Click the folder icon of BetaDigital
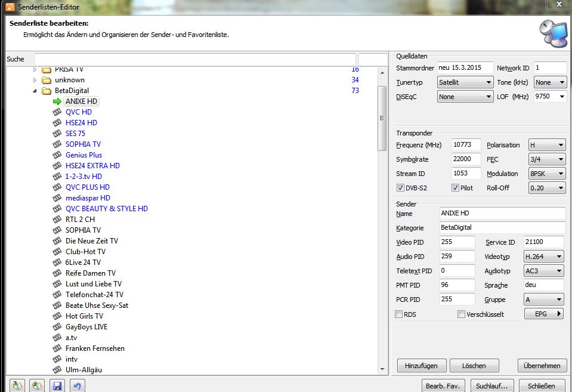 [47, 91]
